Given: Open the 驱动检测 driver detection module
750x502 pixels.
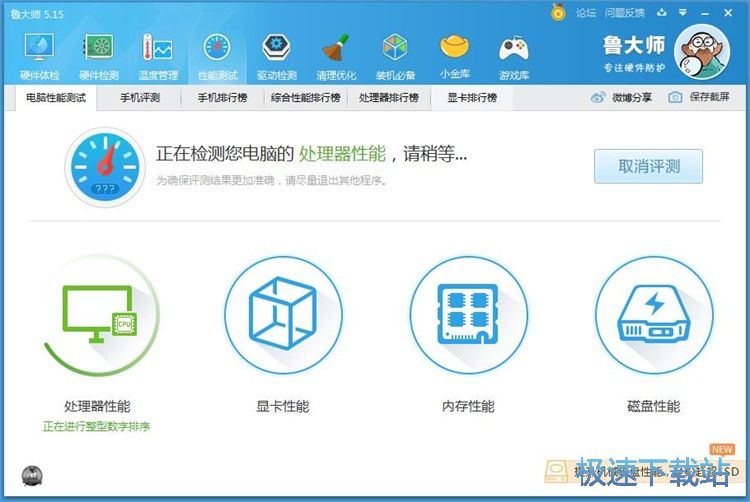Looking at the screenshot, I should coord(276,56).
